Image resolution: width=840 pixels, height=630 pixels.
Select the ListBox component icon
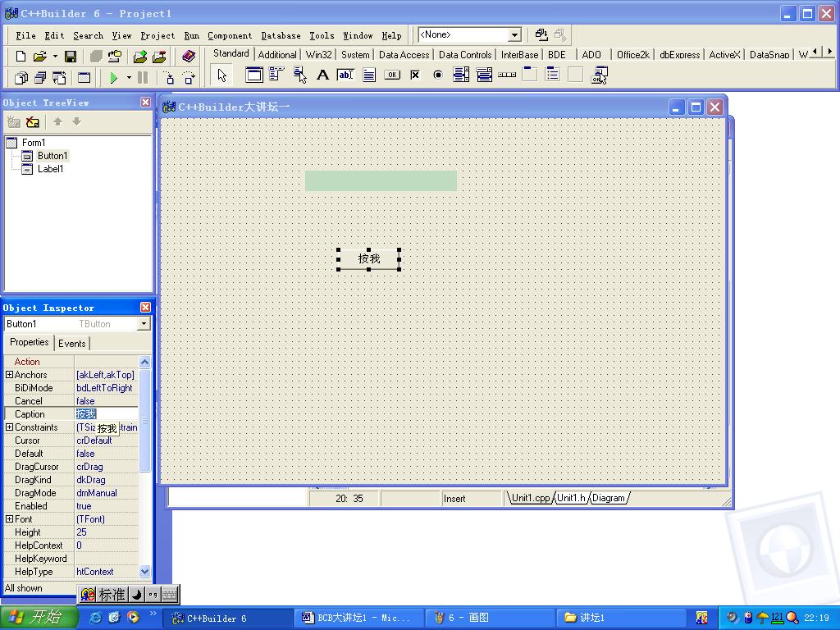(461, 75)
